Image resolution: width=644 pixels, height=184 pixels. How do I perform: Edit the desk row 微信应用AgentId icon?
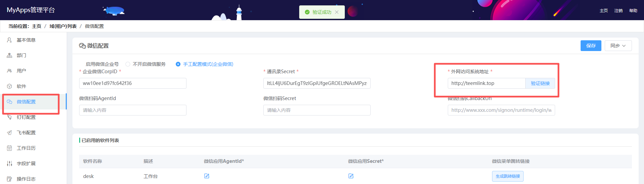[207, 176]
